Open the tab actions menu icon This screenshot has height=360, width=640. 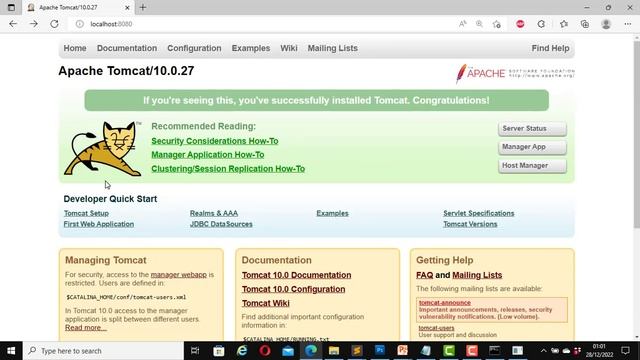tap(11, 7)
